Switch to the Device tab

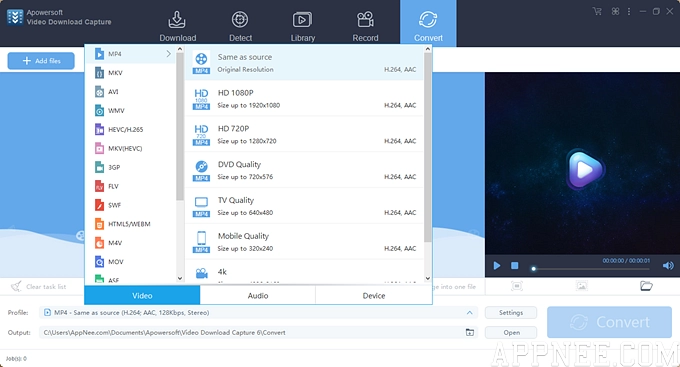373,295
